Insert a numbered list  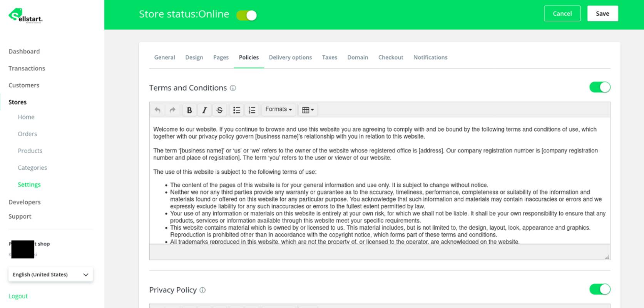pos(252,110)
